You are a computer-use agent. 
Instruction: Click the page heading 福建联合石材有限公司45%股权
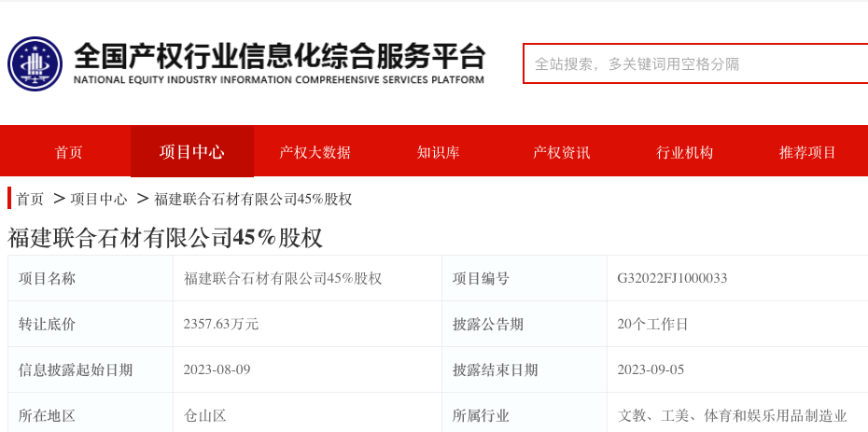pyautogui.click(x=165, y=238)
